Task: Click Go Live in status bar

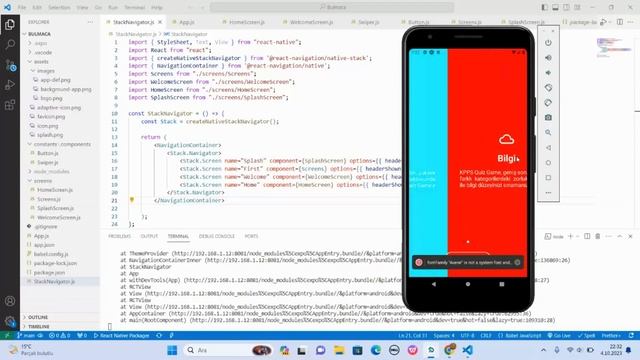Action: (x=559, y=336)
